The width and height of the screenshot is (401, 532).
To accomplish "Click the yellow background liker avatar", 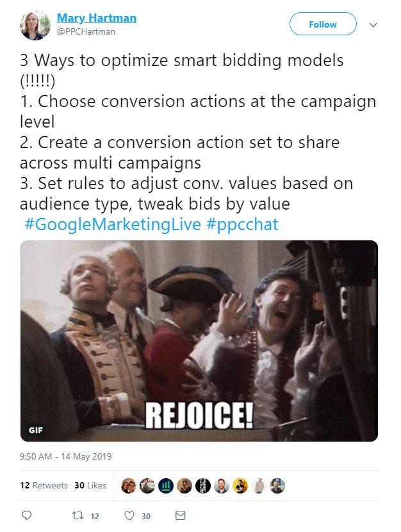I will tap(240, 486).
